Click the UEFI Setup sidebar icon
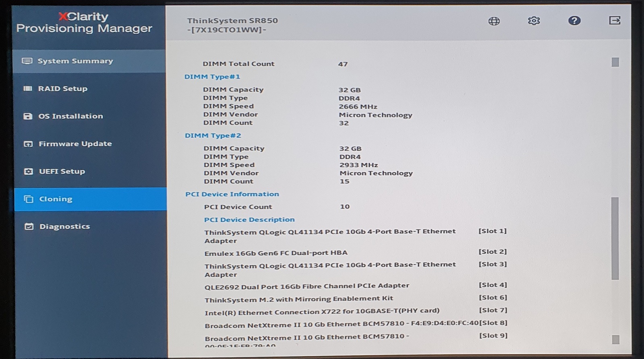 29,171
